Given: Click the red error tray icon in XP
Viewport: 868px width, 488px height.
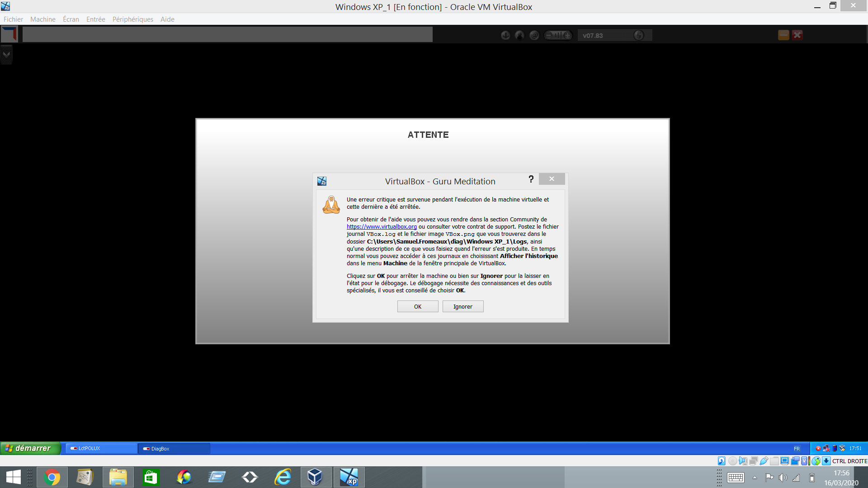Looking at the screenshot, I should point(818,448).
